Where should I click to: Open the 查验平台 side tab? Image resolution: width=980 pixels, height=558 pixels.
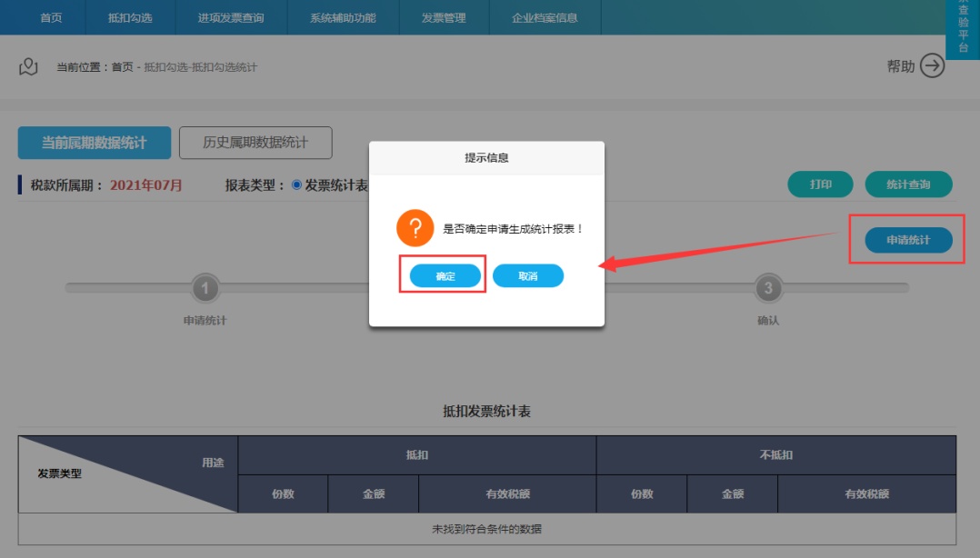click(963, 29)
